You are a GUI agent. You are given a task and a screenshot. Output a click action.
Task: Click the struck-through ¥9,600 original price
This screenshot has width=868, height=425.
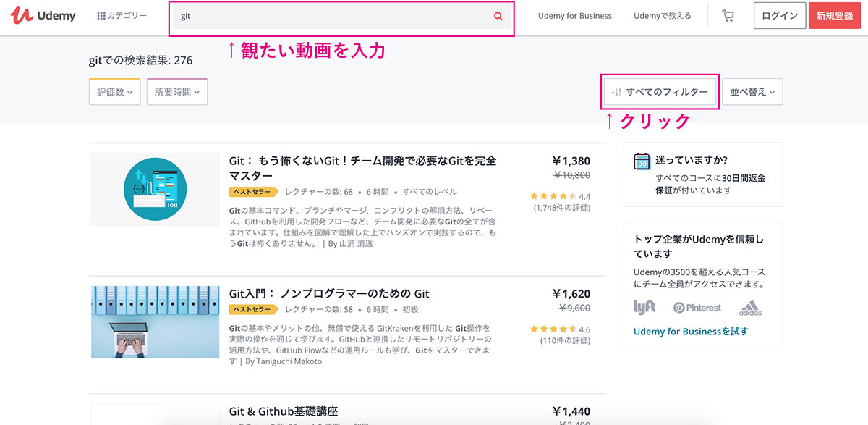574,308
